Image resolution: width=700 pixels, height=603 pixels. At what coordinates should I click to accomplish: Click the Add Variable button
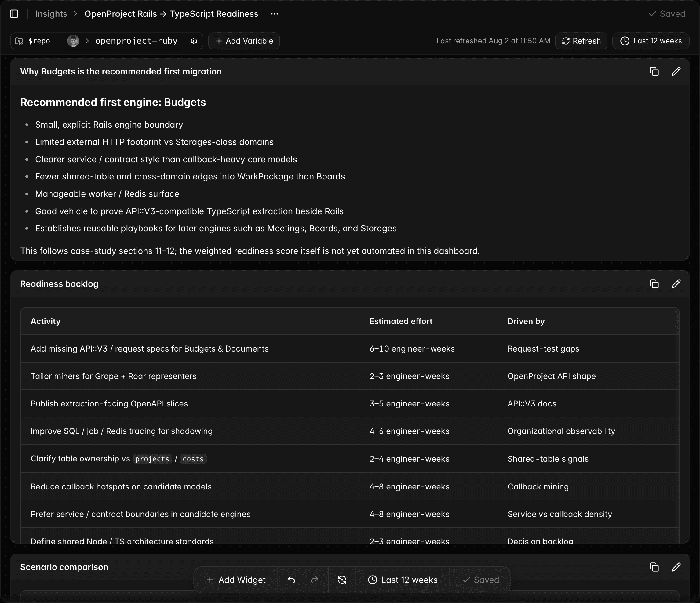click(244, 41)
